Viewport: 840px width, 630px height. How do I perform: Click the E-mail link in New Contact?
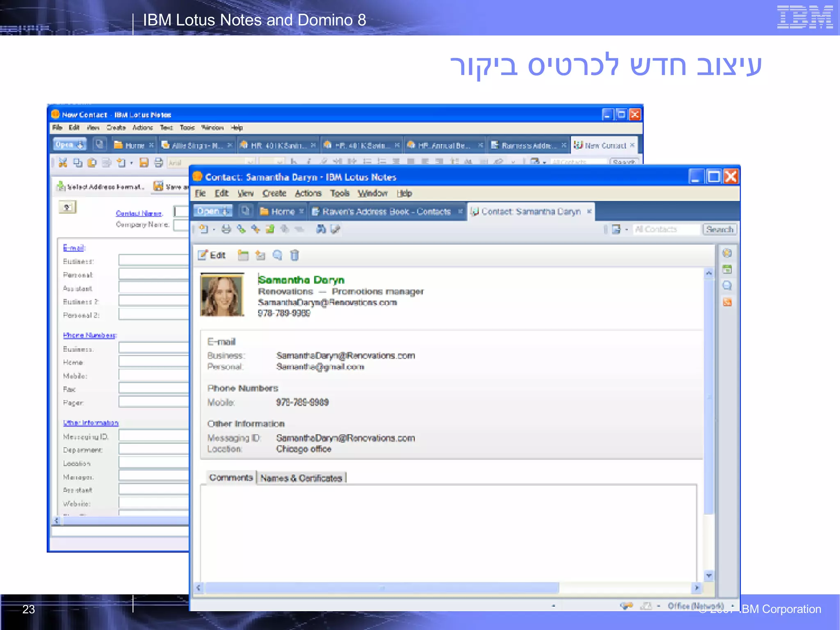(x=74, y=248)
